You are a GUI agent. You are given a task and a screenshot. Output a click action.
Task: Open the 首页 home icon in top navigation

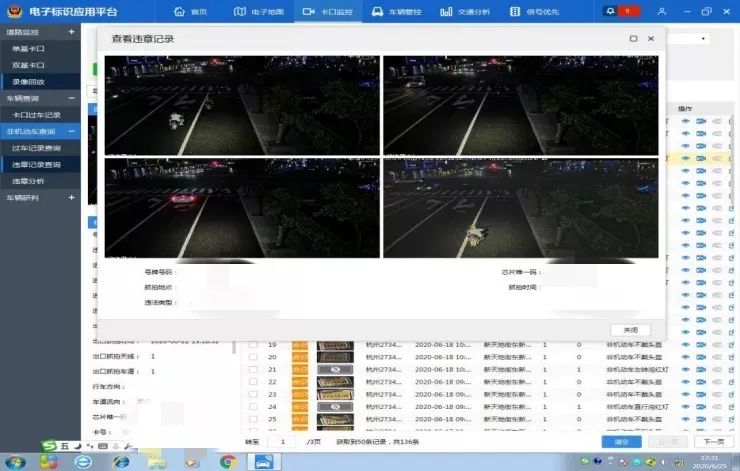click(179, 12)
